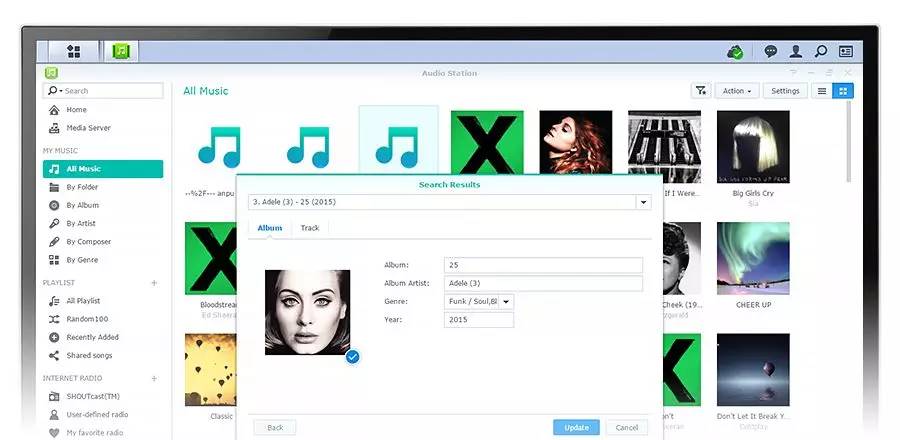Click the Back button
The width and height of the screenshot is (900, 440).
coord(275,427)
